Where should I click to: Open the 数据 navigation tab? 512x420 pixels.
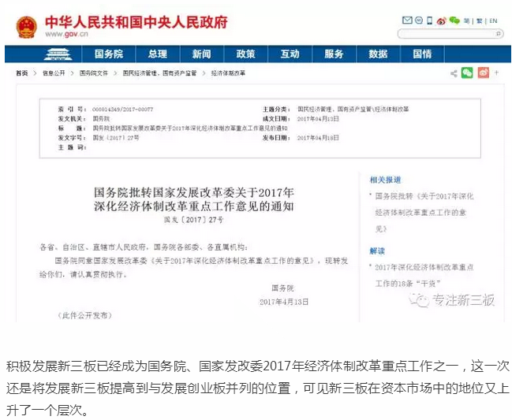378,54
